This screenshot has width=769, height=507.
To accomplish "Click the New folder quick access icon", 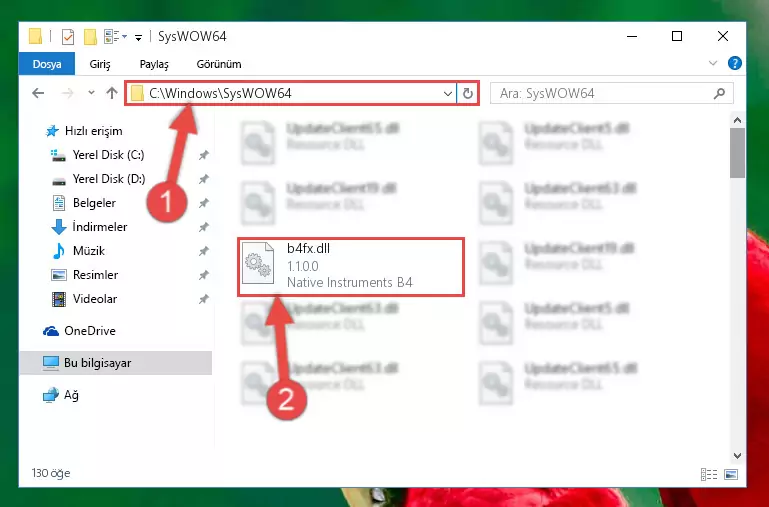I will pyautogui.click(x=90, y=37).
